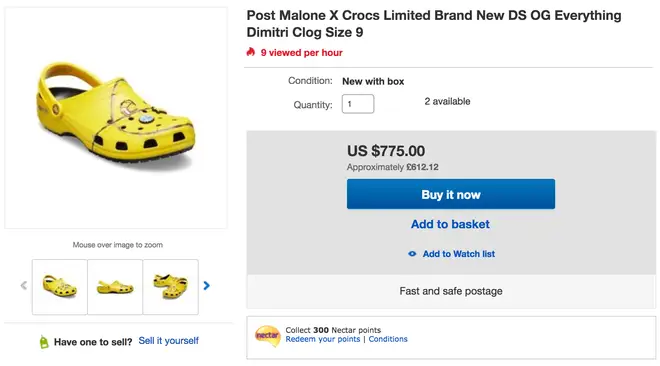This screenshot has height=366, width=660.
Task: Click the 9 viewed per hour text
Action: pos(301,53)
